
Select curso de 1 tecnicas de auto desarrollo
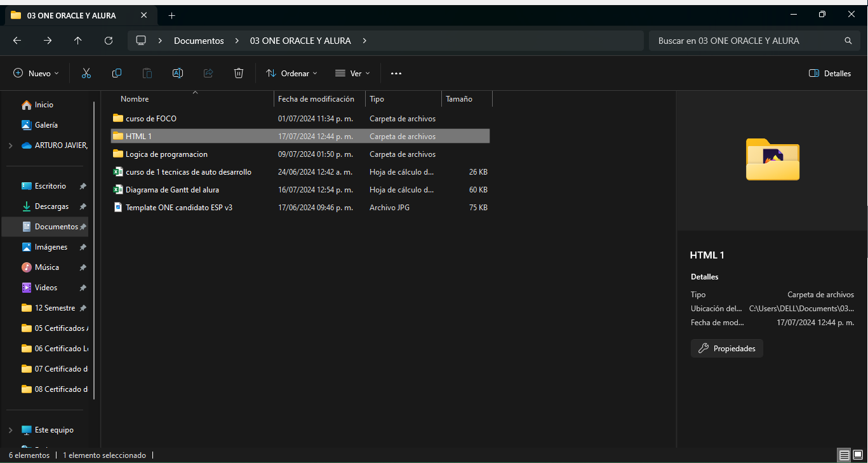click(300, 171)
